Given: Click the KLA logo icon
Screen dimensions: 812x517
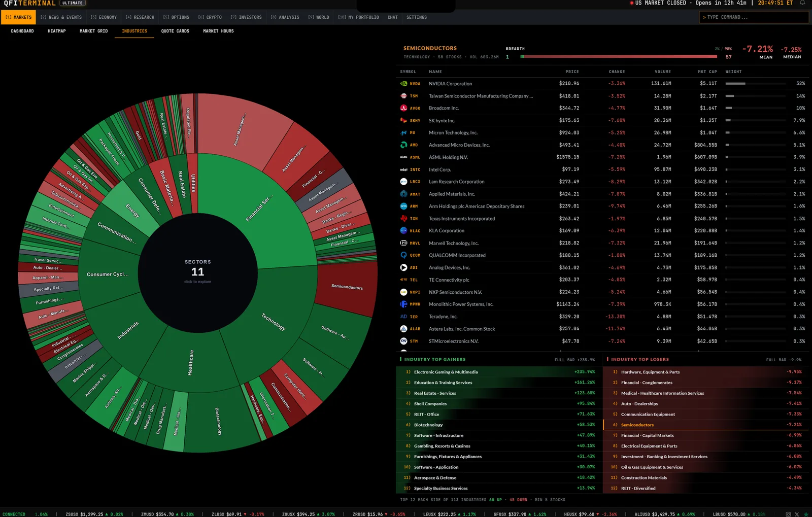Looking at the screenshot, I should [x=403, y=230].
